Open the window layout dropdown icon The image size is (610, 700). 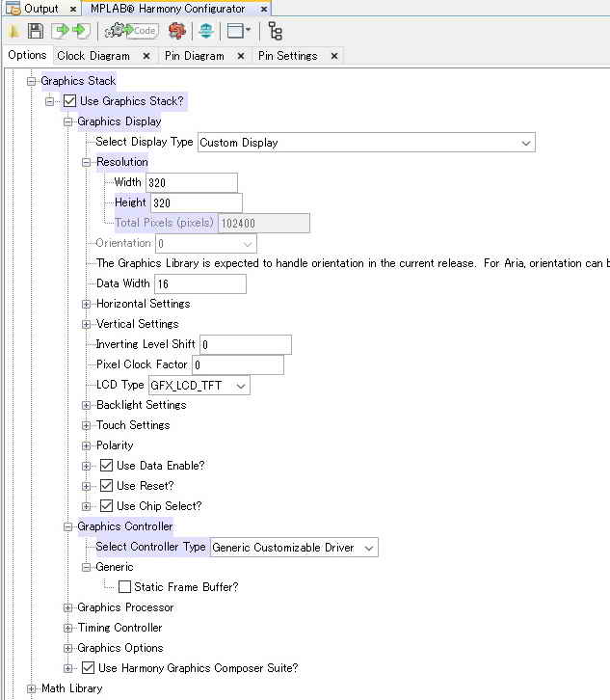click(x=239, y=31)
